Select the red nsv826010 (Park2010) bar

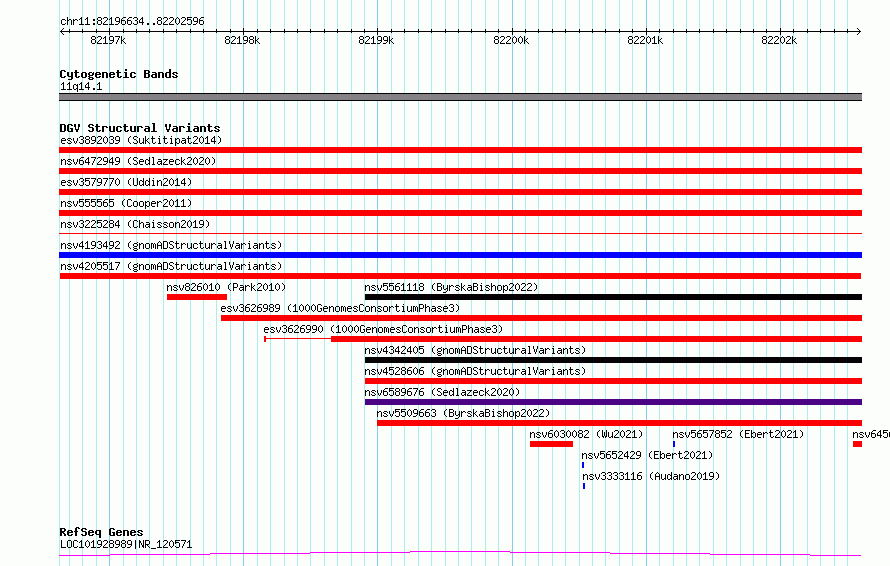click(197, 297)
